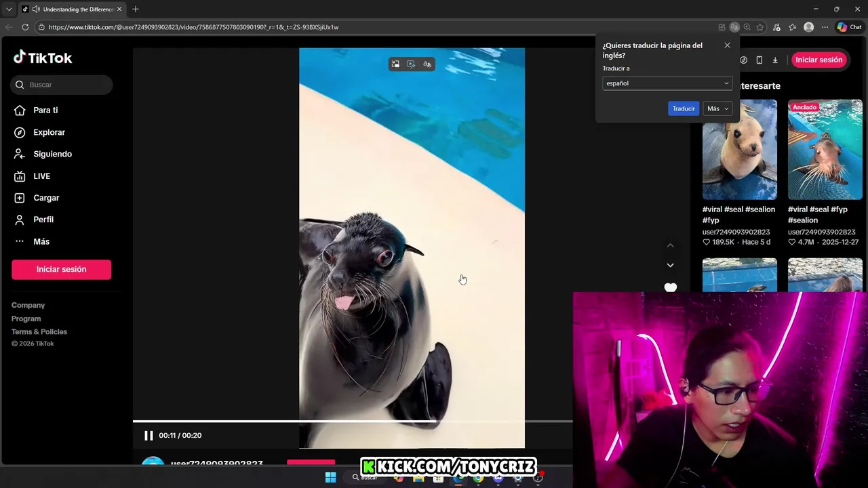Click the Chrome icon in taskbar
Screen dimensions: 868x488
click(478, 478)
